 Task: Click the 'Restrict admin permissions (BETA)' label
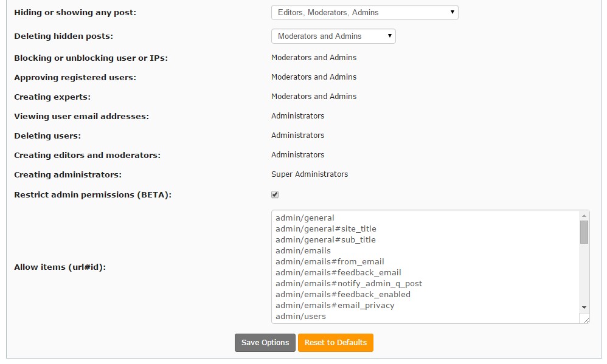pos(93,195)
